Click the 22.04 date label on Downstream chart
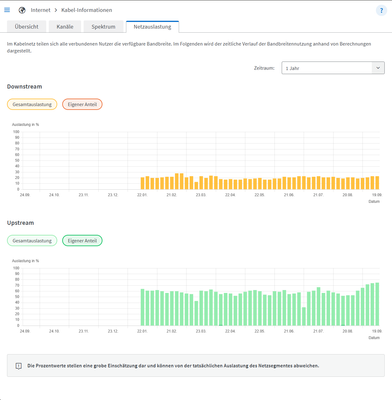392x400 pixels. click(230, 195)
